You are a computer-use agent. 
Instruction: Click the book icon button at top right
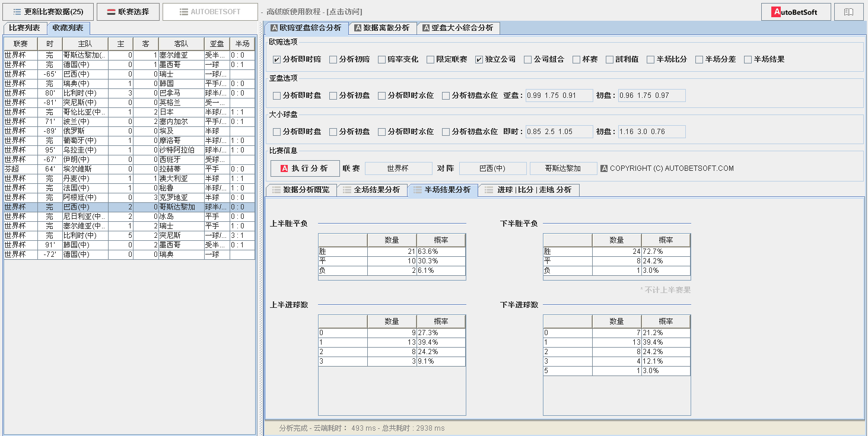848,12
